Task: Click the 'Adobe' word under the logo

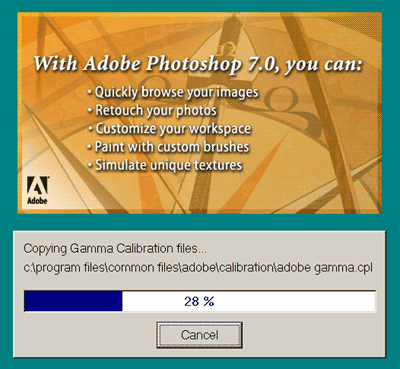Action: tap(37, 201)
